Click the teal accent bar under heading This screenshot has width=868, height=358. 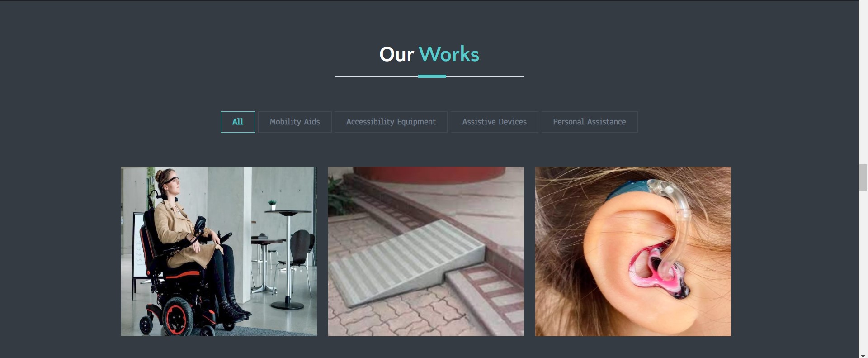coord(432,76)
